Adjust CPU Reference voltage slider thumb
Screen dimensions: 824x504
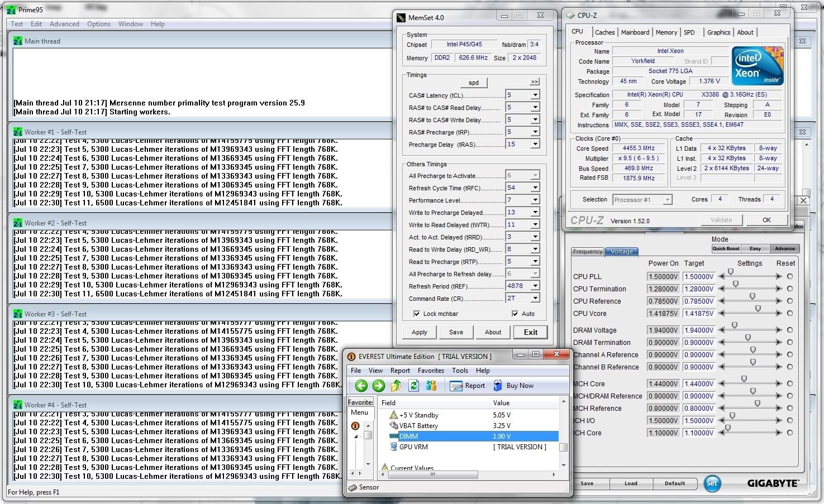[752, 297]
